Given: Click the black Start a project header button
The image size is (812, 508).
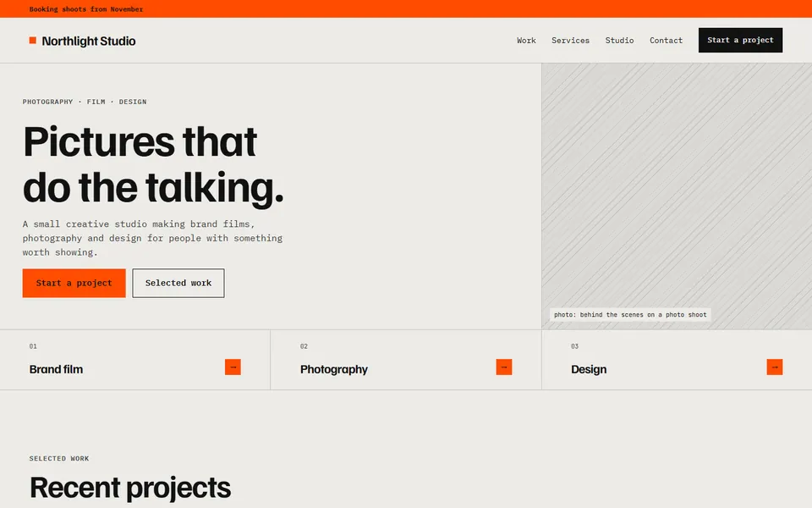Looking at the screenshot, I should [x=741, y=40].
